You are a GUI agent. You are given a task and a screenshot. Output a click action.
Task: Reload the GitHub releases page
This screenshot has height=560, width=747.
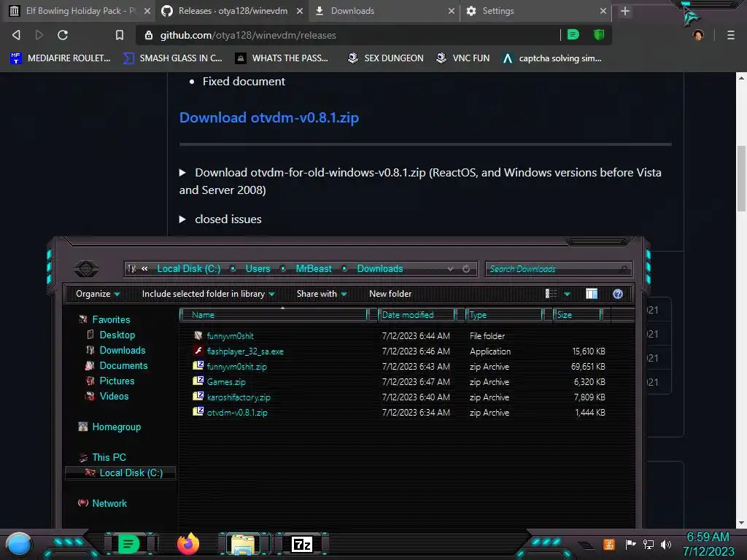tap(63, 35)
